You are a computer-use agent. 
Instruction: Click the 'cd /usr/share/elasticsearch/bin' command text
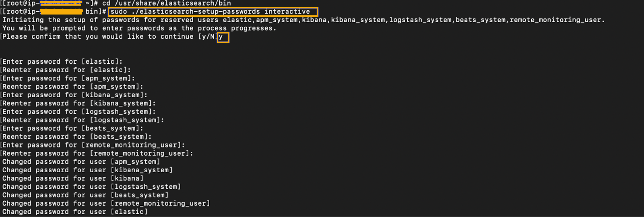pyautogui.click(x=167, y=3)
